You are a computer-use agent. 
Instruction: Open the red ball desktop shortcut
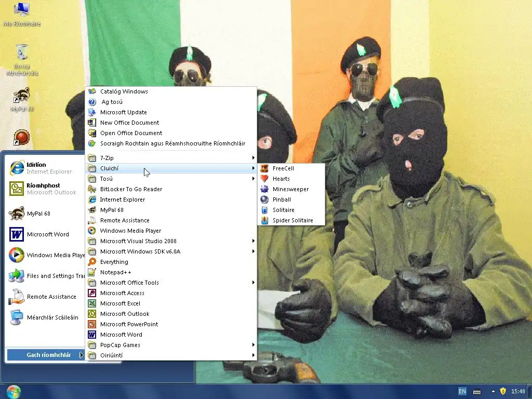[22, 137]
